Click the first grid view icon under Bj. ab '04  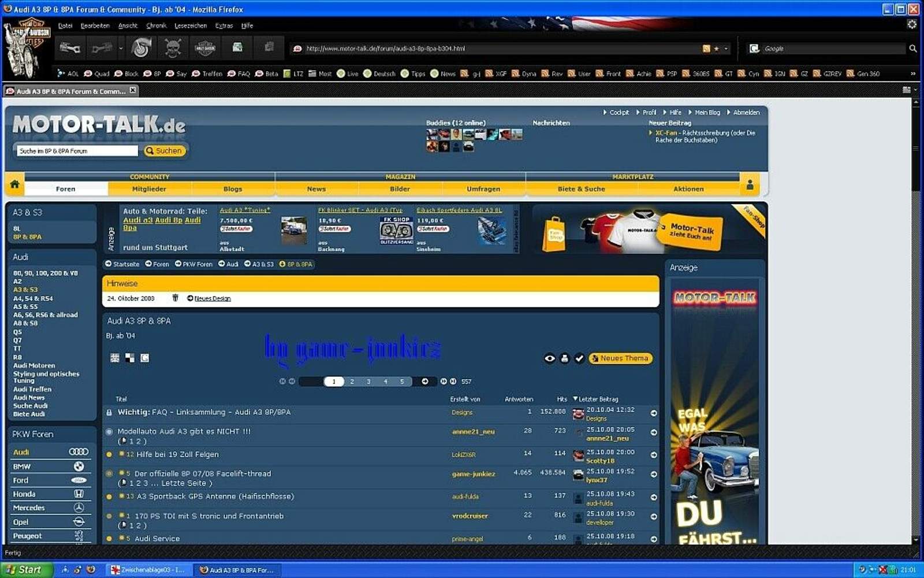pyautogui.click(x=115, y=358)
